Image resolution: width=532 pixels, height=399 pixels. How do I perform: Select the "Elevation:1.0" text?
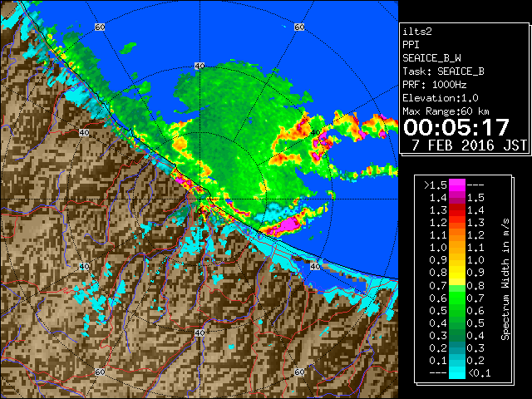pyautogui.click(x=441, y=98)
